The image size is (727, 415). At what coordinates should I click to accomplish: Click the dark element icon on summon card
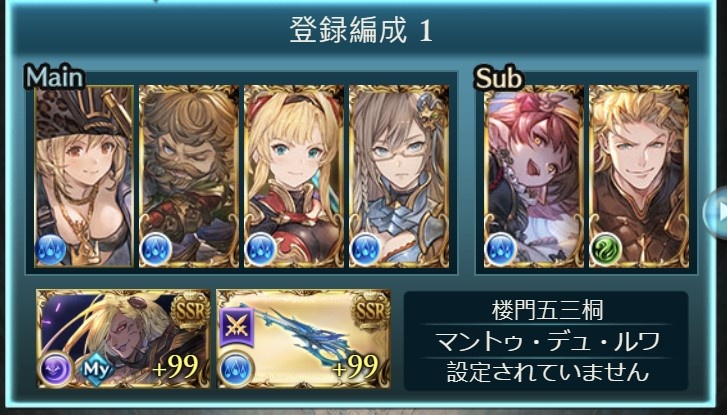55,370
